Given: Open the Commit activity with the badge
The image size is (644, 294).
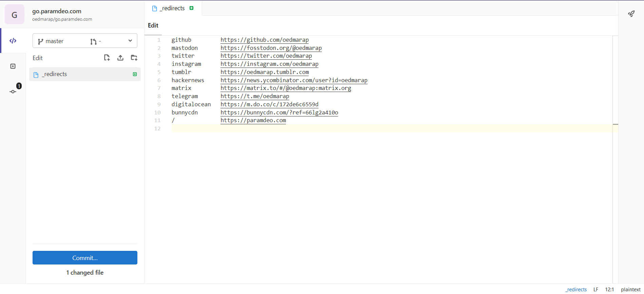Looking at the screenshot, I should [13, 91].
